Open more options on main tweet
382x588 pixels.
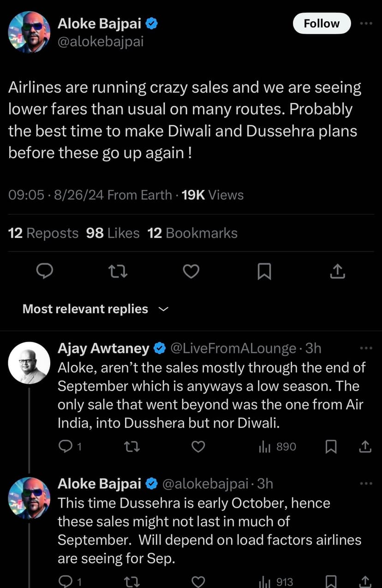tap(366, 23)
